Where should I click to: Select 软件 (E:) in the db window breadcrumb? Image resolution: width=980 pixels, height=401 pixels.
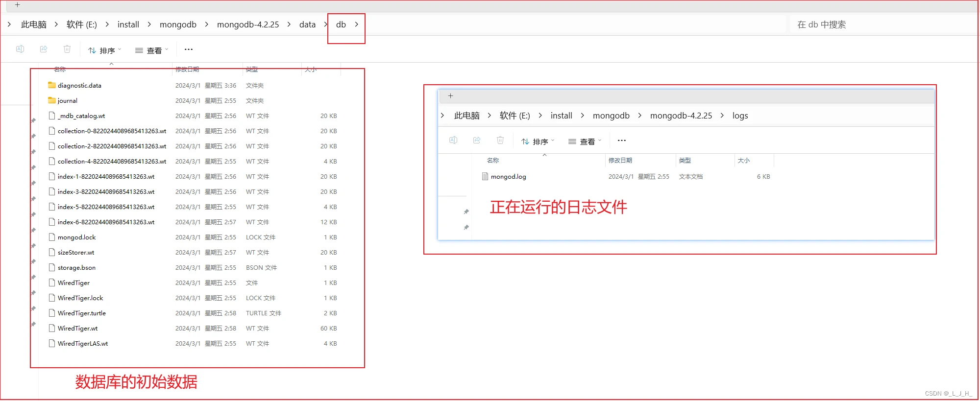pos(82,24)
